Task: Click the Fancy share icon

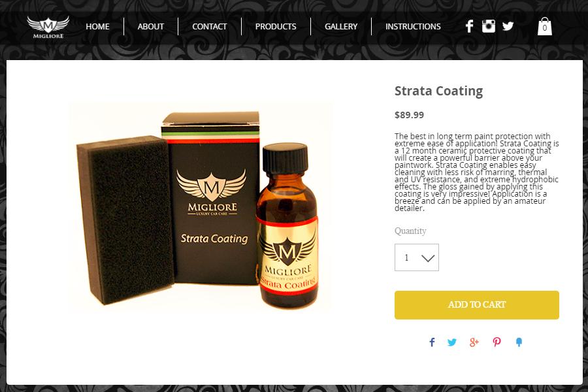Action: point(519,342)
